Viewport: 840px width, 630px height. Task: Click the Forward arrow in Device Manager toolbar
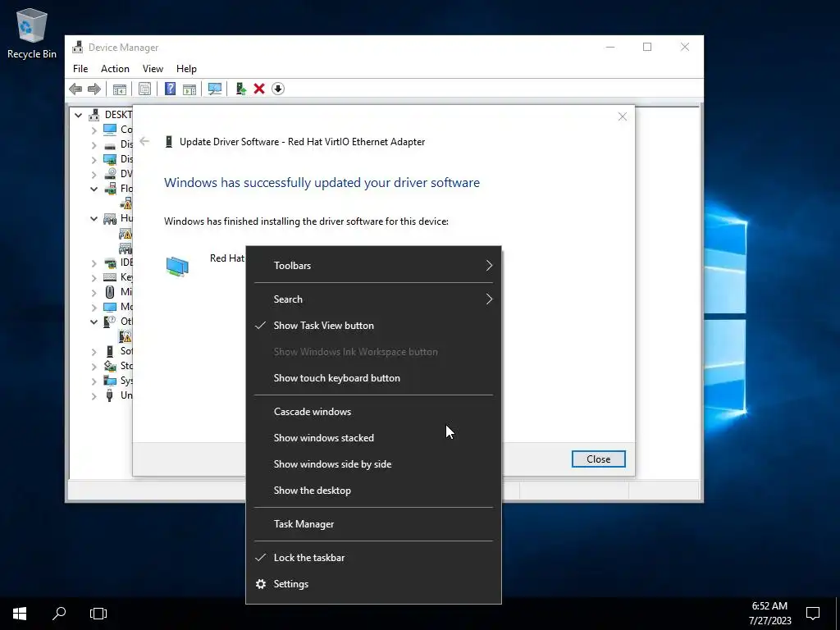pos(94,89)
